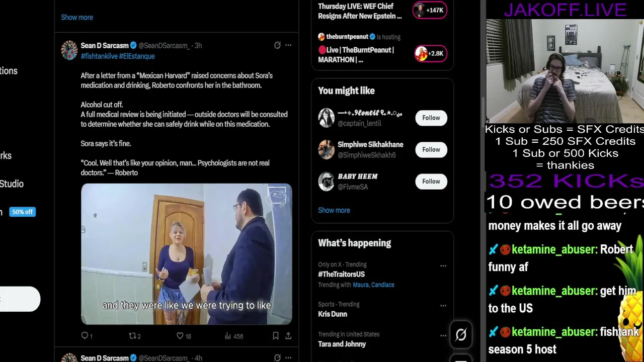Click the Grok icon on Sean D Sarcasm's 3h post
The height and width of the screenshot is (362, 644).
(277, 45)
